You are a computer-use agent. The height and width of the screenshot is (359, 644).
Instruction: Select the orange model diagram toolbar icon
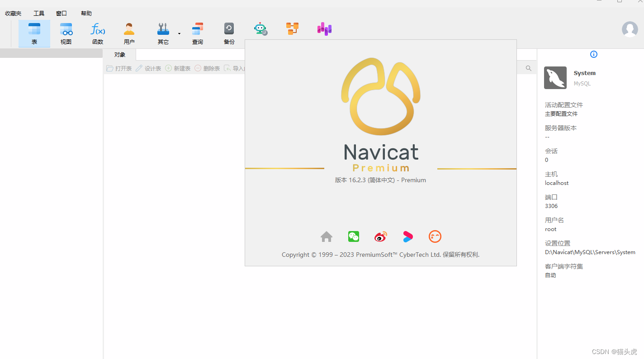[292, 28]
